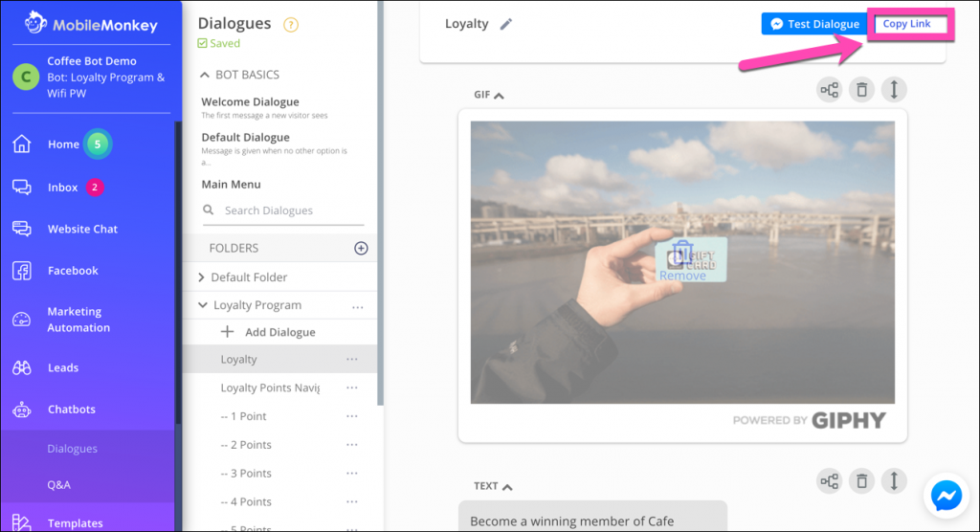The image size is (980, 532).
Task: Click Add Dialogue in Loyalty Program
Action: [x=268, y=332]
